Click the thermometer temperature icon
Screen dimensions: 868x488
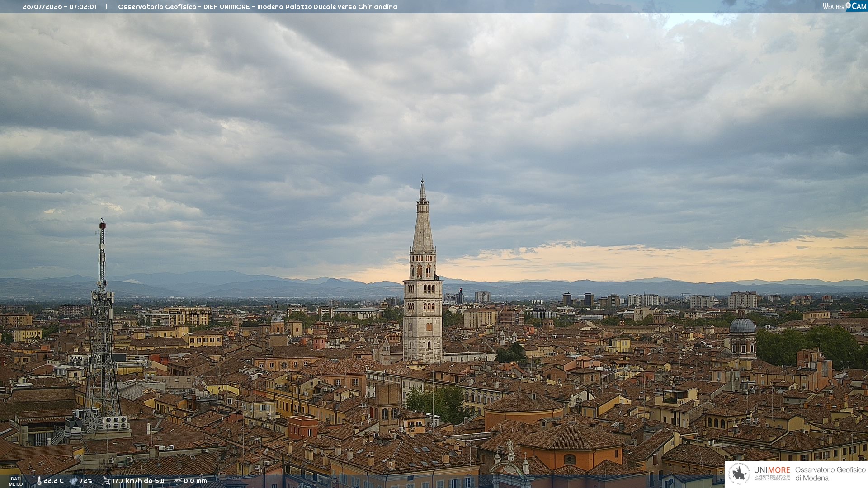(39, 481)
